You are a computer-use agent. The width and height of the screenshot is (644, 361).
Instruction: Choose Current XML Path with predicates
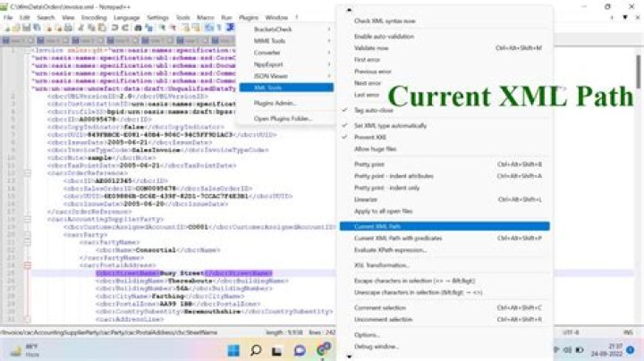[445, 238]
